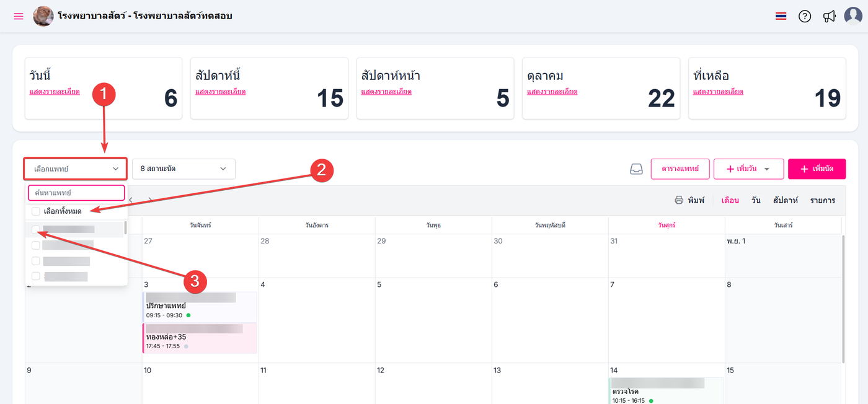
Task: Expand the 8 สถานะนัด dropdown
Action: tap(184, 169)
